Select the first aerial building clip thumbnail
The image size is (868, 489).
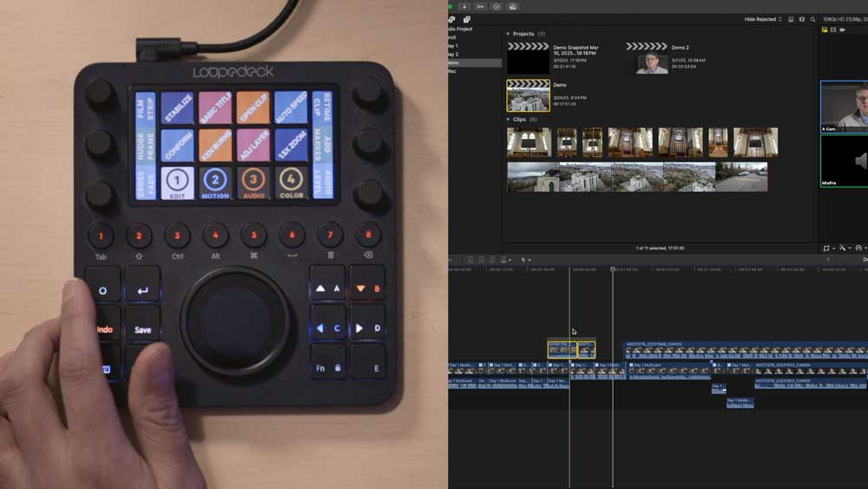(x=533, y=176)
